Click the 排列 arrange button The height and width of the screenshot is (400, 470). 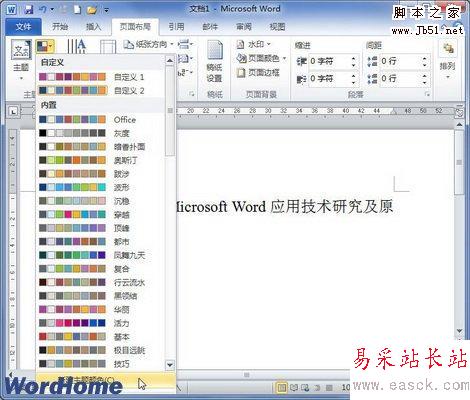(x=447, y=61)
